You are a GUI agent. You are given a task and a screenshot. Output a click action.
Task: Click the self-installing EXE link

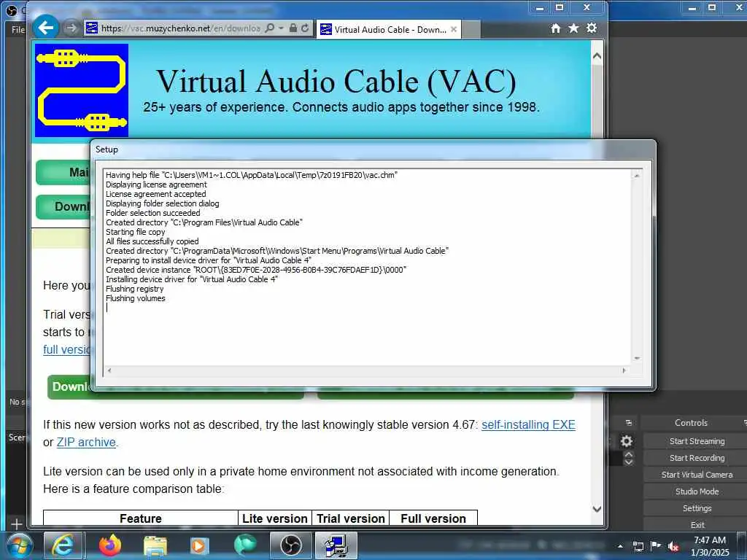tap(528, 424)
